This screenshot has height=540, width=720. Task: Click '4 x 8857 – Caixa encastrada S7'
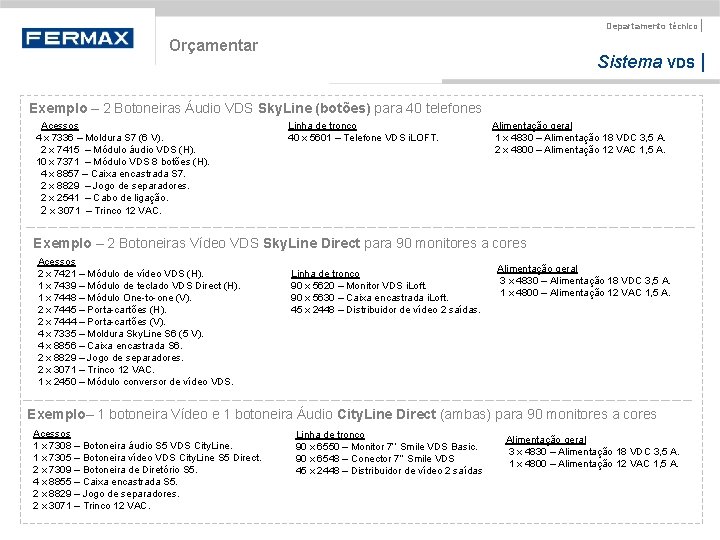tap(113, 174)
